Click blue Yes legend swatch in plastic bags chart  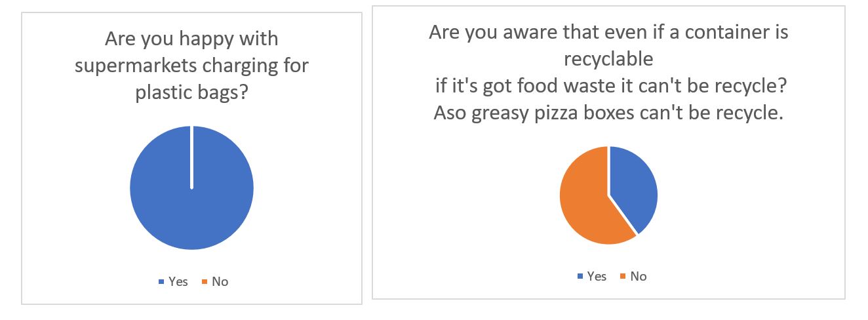coord(161,282)
